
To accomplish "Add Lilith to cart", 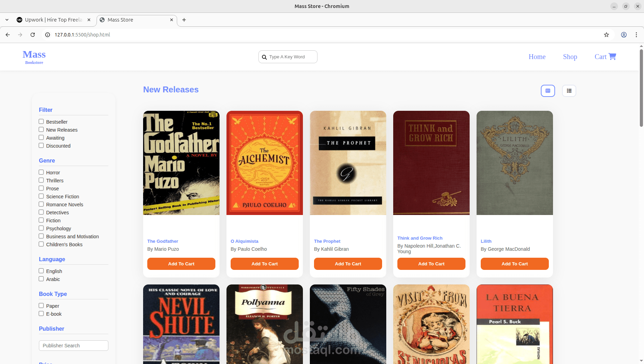I will tap(515, 264).
